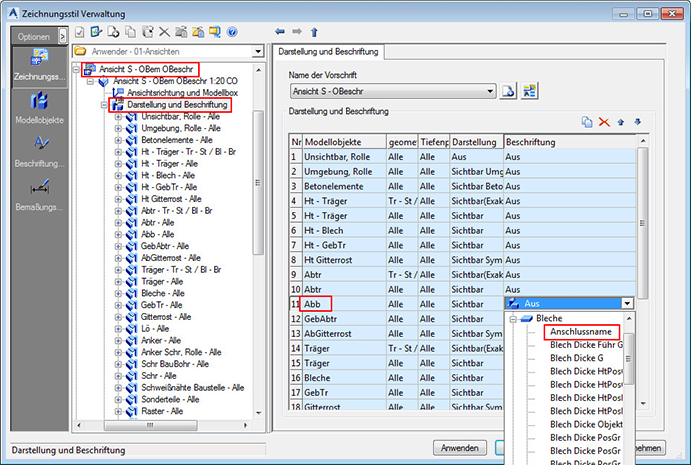Click the Darstellung column header
The width and height of the screenshot is (691, 465).
click(x=476, y=142)
